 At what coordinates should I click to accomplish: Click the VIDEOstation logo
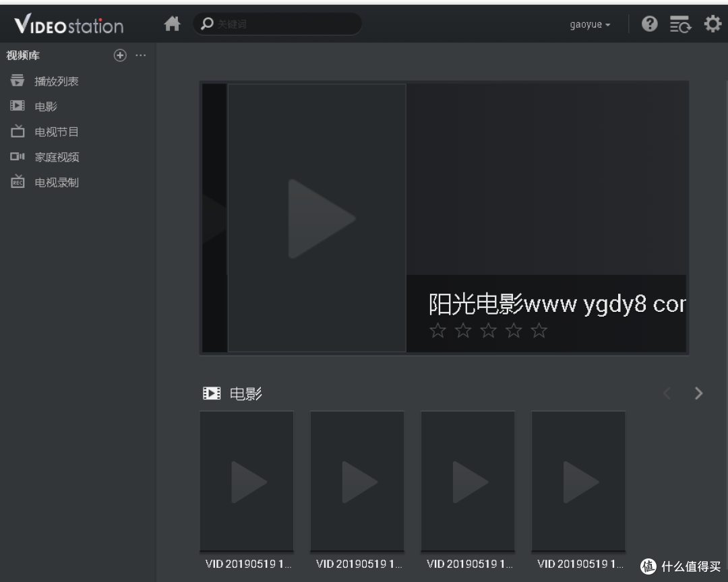click(69, 24)
